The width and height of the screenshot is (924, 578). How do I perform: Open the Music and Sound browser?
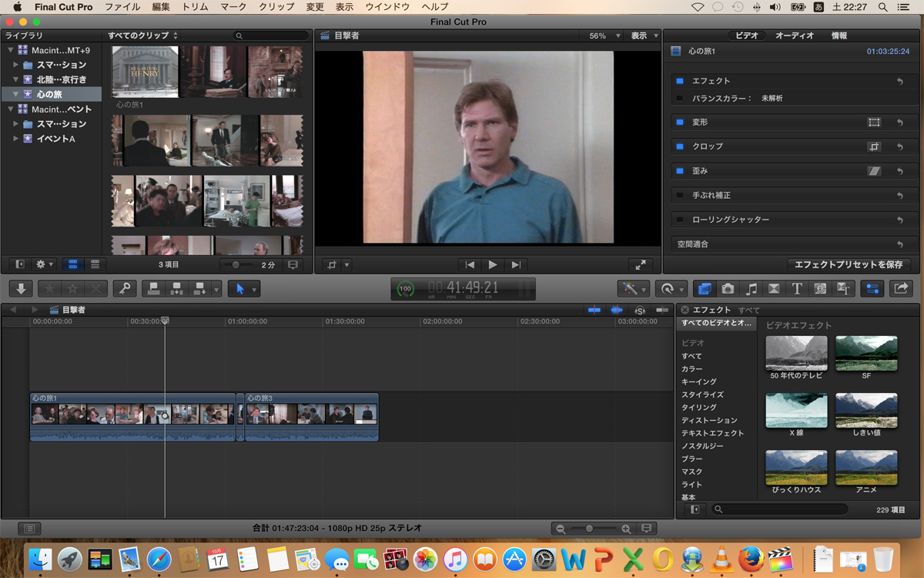[x=751, y=289]
